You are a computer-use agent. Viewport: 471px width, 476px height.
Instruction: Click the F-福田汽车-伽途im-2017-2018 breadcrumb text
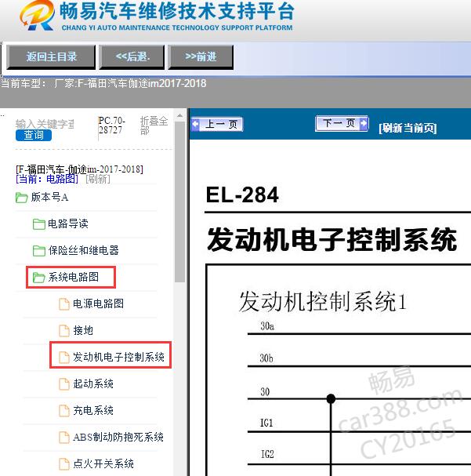[79, 169]
